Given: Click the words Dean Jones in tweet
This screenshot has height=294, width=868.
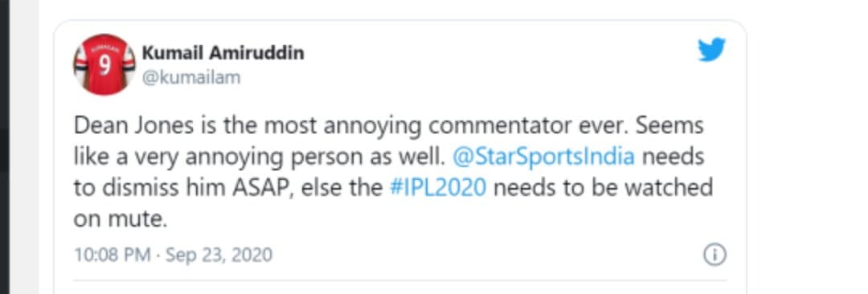Looking at the screenshot, I should pyautogui.click(x=134, y=126).
